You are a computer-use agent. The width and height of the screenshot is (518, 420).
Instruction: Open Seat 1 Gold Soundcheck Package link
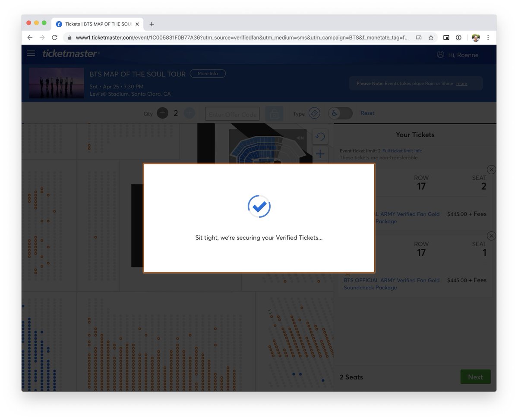(392, 284)
